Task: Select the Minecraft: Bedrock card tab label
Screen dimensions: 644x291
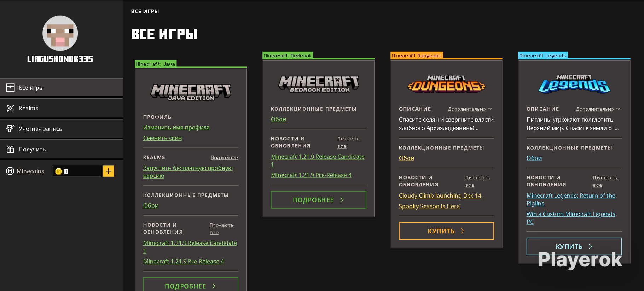Action: 288,56
